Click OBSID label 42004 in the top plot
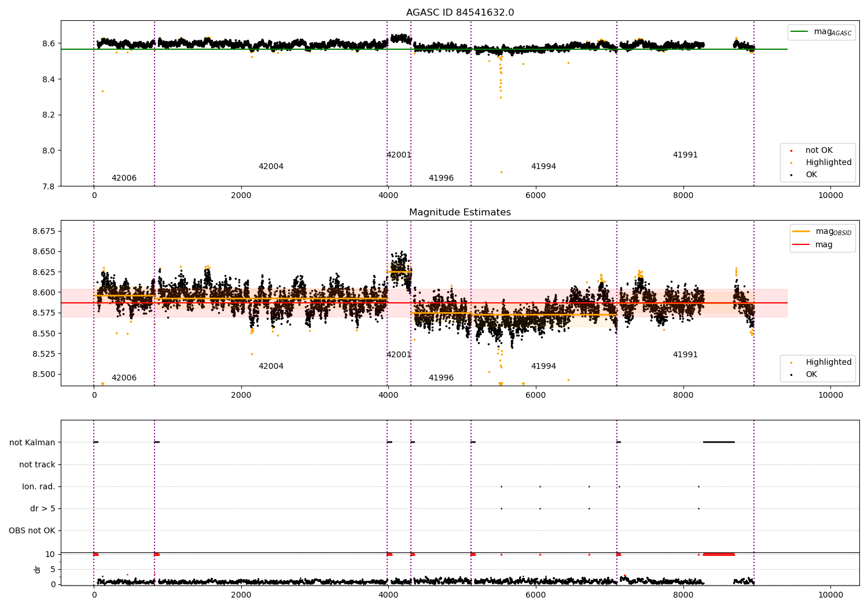Screen dimensions: 868x608 (x=271, y=167)
